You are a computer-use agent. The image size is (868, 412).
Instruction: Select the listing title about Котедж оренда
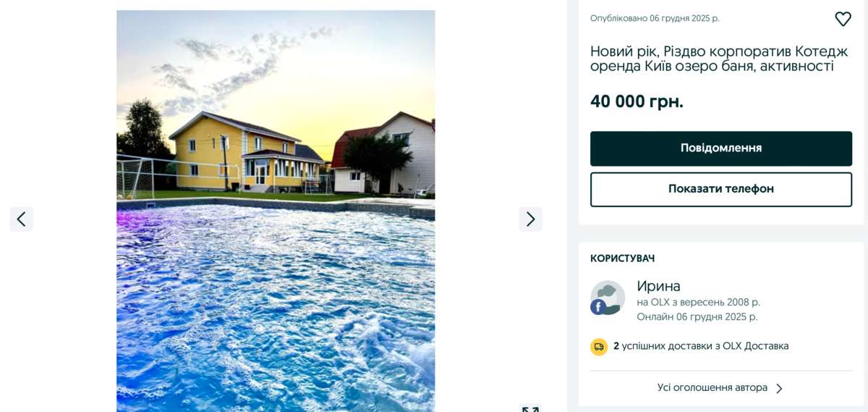click(x=719, y=59)
